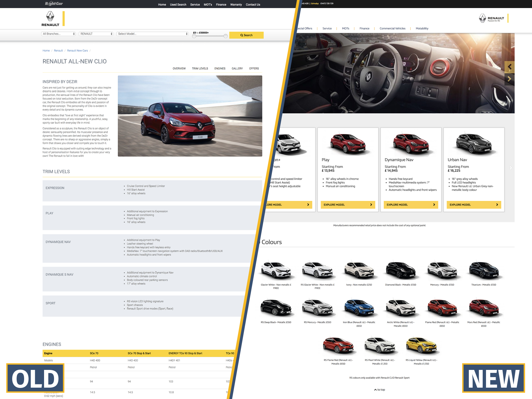The height and width of the screenshot is (399, 532).
Task: Click Explore Model on Dynamique Nav card
Action: [411, 205]
